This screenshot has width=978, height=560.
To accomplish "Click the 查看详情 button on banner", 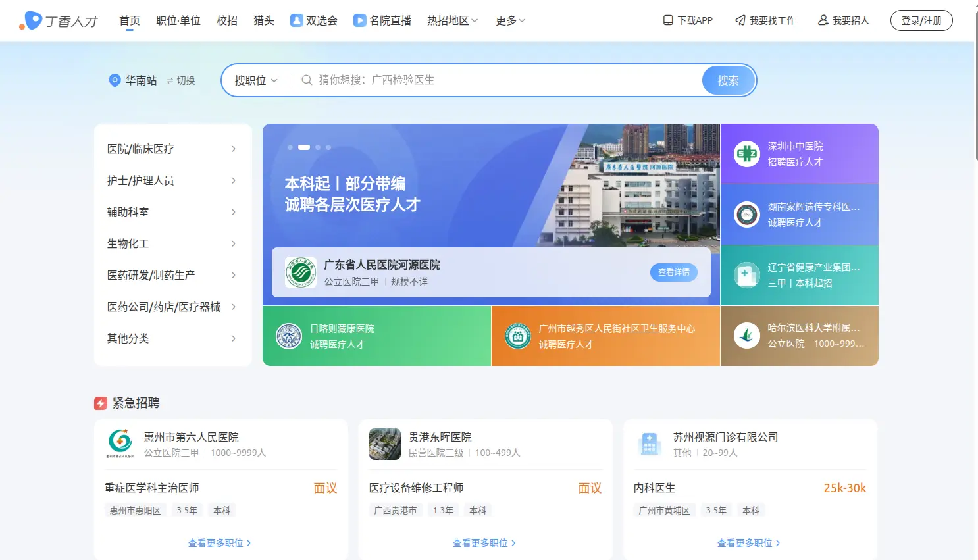I will click(x=674, y=272).
